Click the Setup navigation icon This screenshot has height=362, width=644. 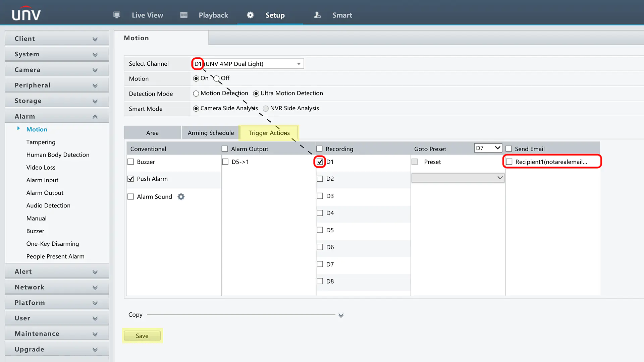click(250, 15)
